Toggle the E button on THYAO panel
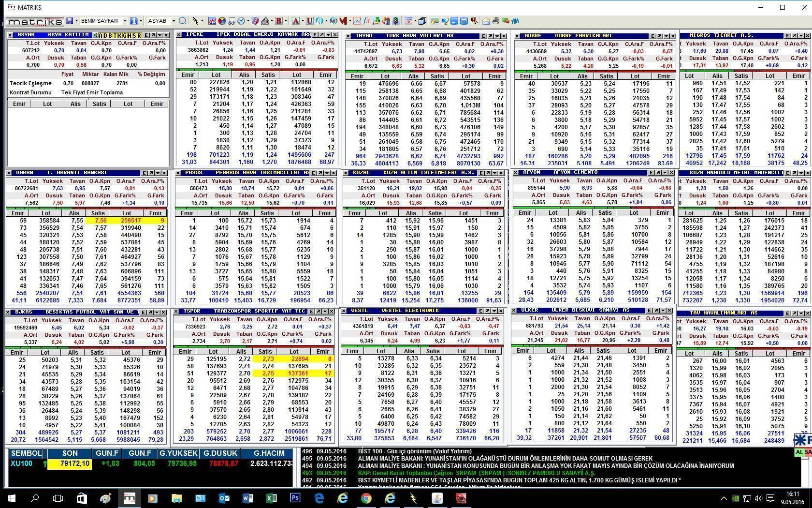812x508 pixels. coord(483,36)
